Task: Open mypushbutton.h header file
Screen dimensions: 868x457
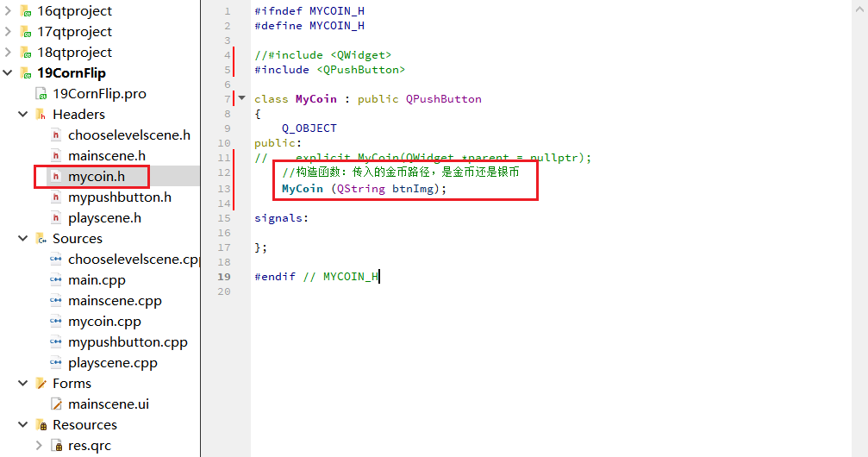Action: point(120,197)
